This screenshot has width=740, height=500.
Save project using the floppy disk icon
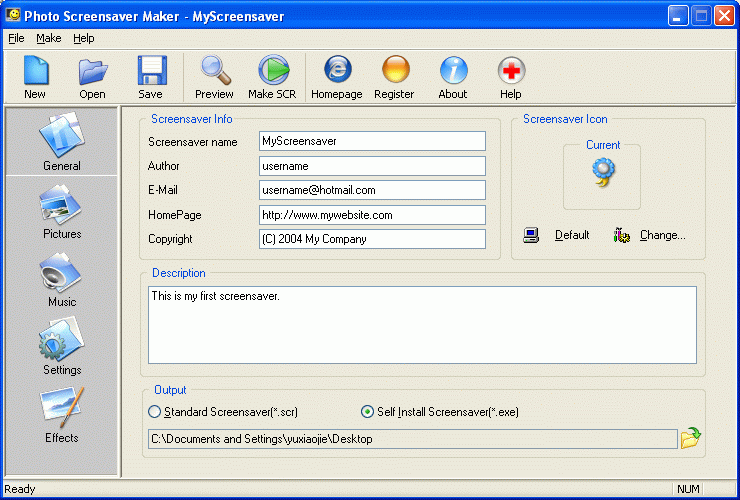(150, 76)
